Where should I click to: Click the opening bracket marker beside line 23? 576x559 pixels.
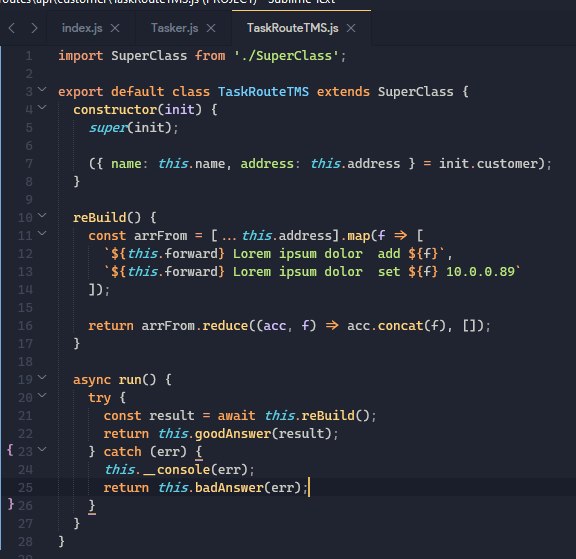pos(10,450)
